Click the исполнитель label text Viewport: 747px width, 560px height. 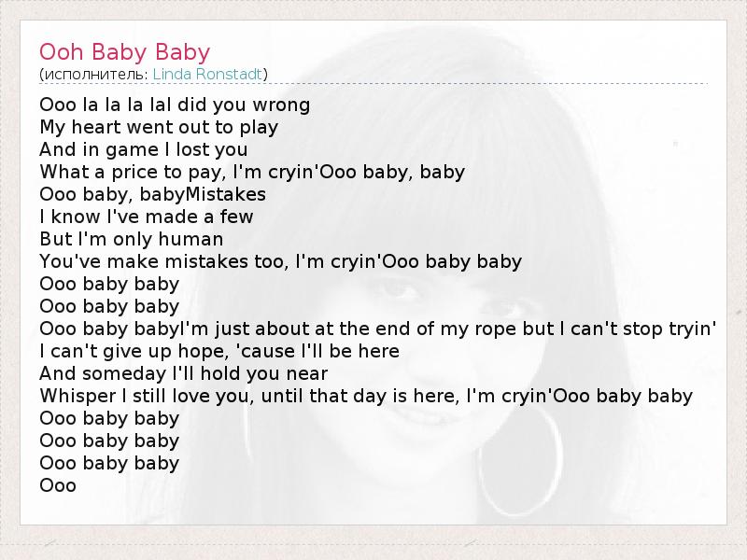(x=96, y=75)
